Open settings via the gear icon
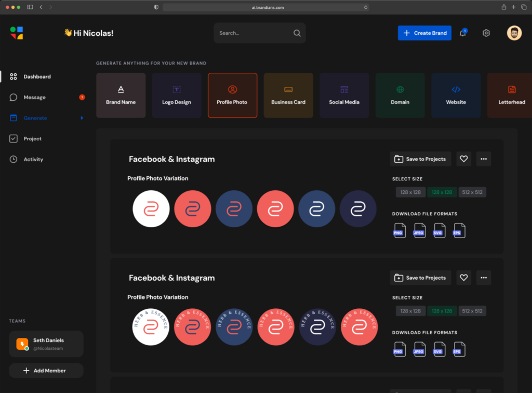Screen dimensions: 532x393 click(486, 33)
